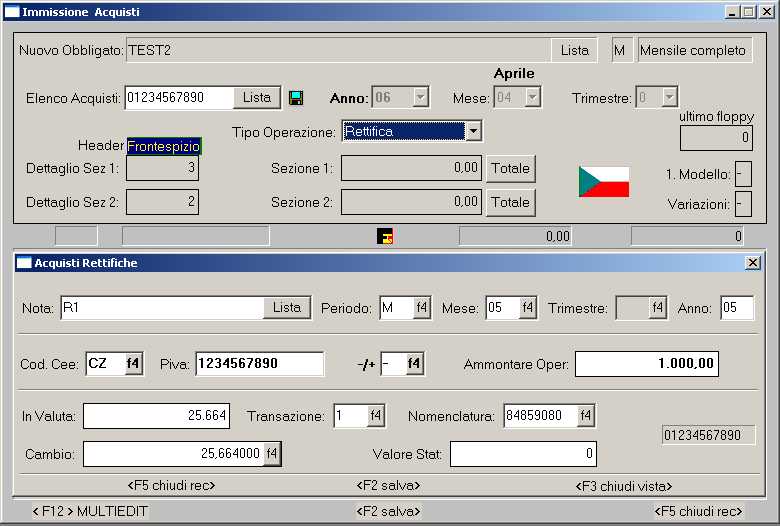Click the Mese field showing 05
The image size is (780, 526).
point(503,308)
